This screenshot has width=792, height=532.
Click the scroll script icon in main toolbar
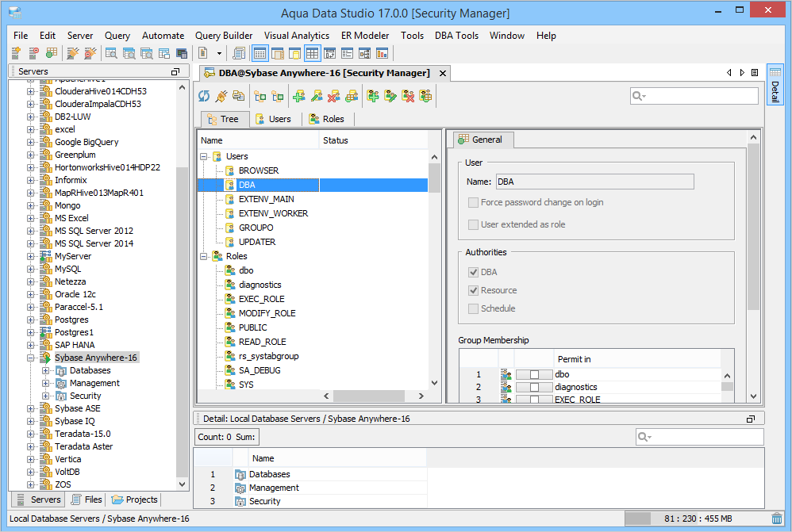[x=239, y=53]
